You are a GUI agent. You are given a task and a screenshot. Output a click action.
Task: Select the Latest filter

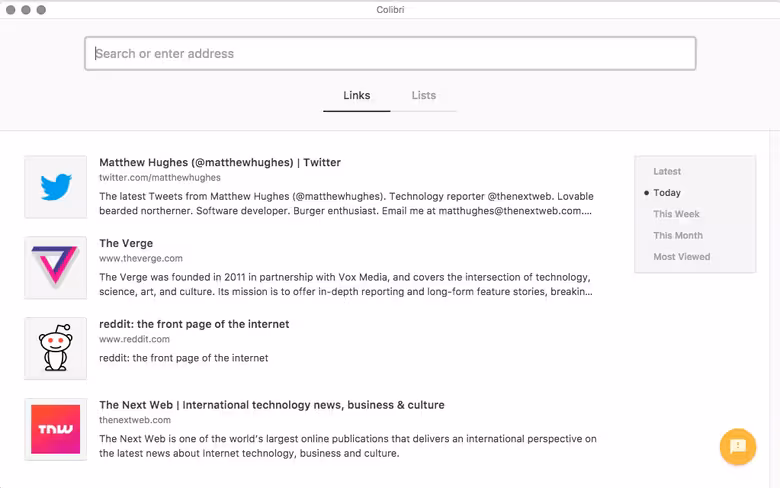(667, 171)
